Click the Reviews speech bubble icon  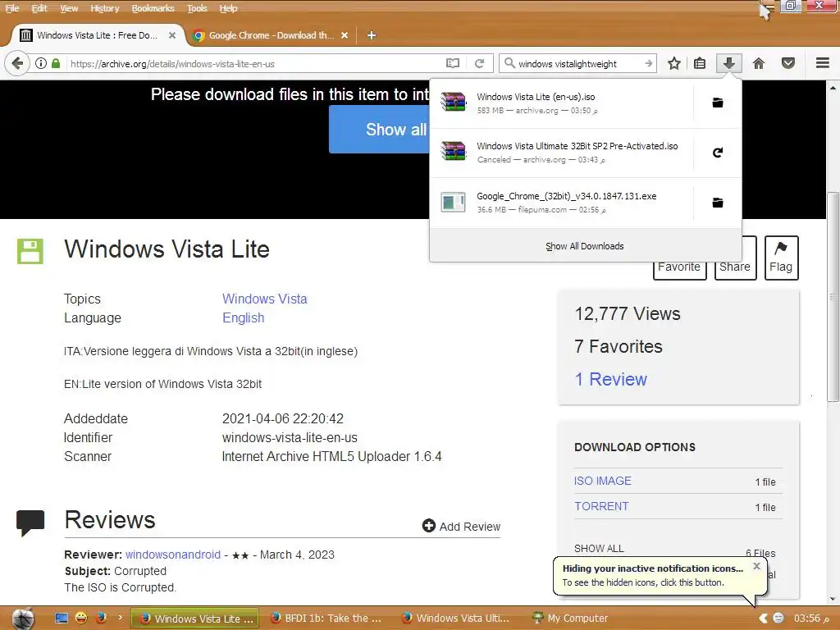tap(30, 523)
